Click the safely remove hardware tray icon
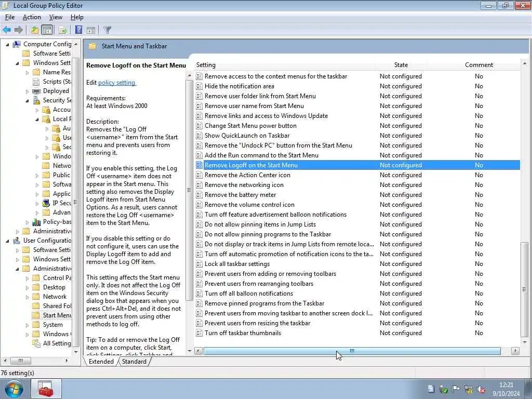This screenshot has height=399, width=532. [x=444, y=390]
